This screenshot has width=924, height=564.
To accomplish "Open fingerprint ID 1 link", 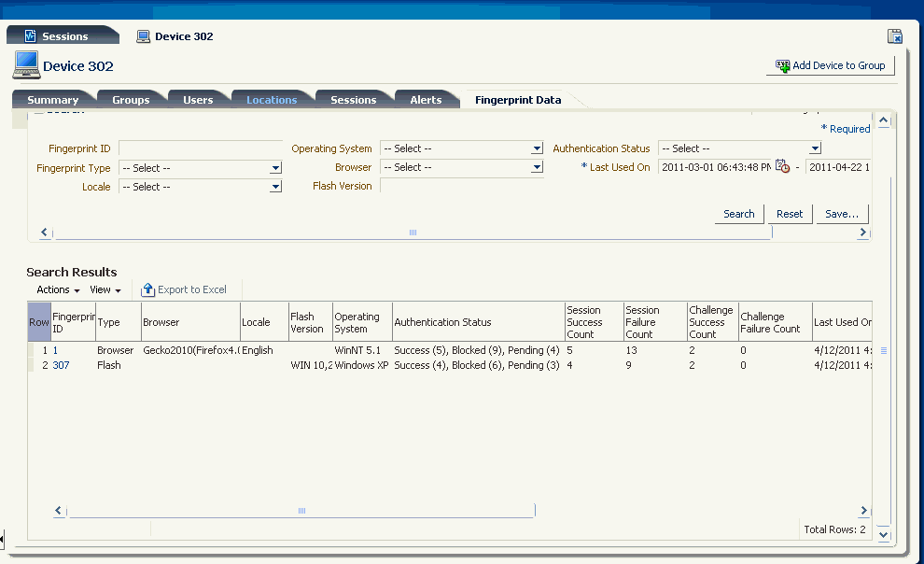I will (x=55, y=350).
